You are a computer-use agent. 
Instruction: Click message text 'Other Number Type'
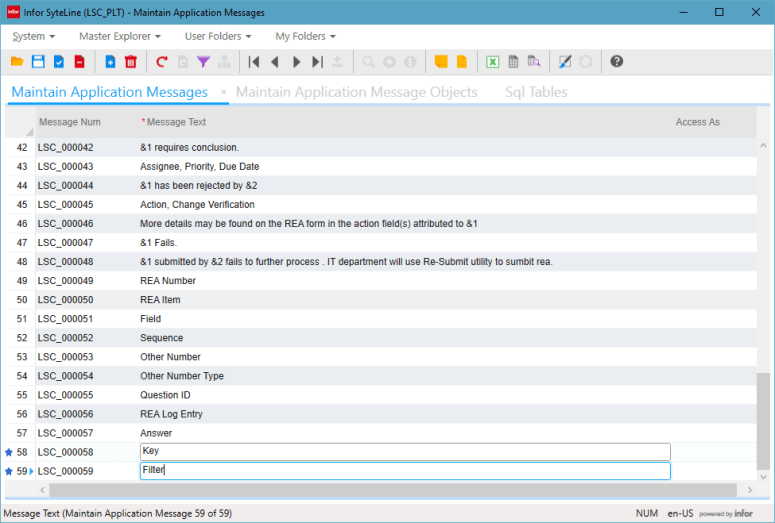click(181, 376)
